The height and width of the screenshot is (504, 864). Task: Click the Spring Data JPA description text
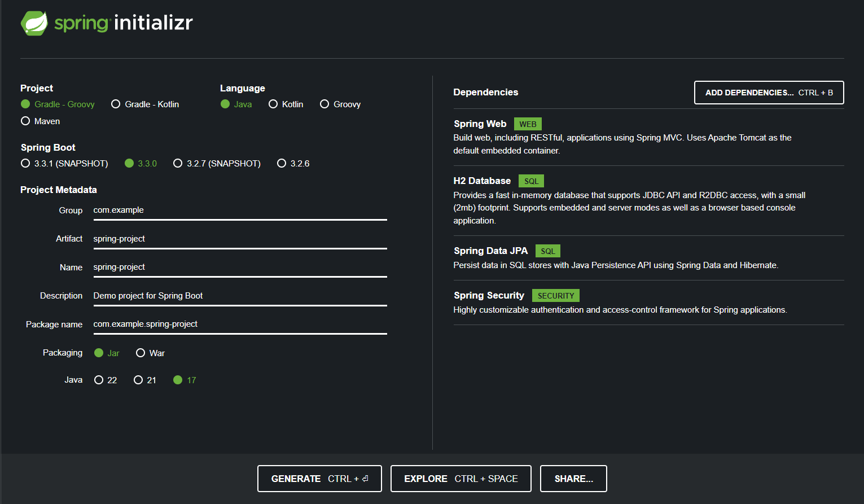(616, 265)
